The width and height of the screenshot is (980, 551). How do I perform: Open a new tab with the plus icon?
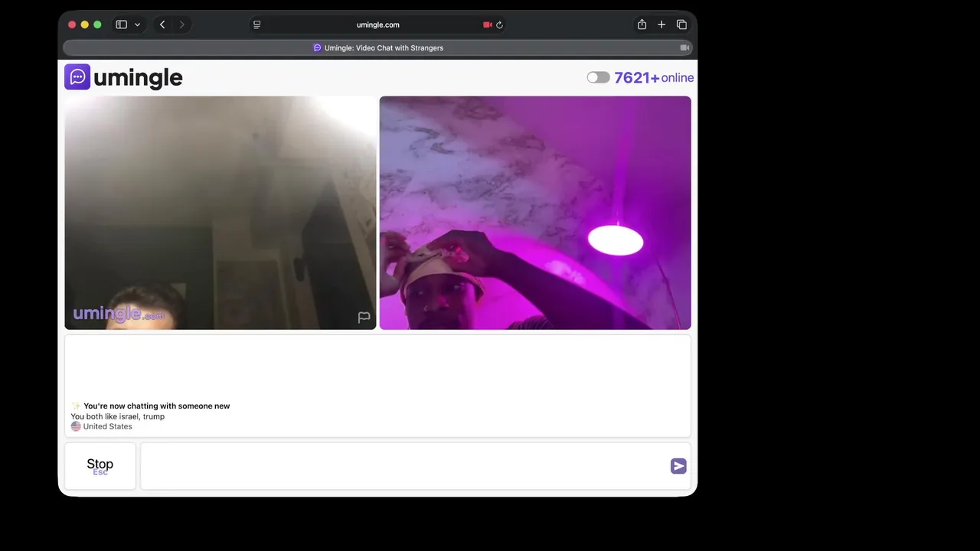pos(661,24)
